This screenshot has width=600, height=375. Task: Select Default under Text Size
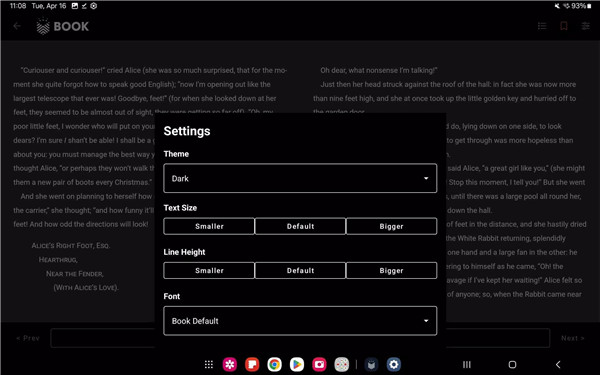pyautogui.click(x=300, y=226)
